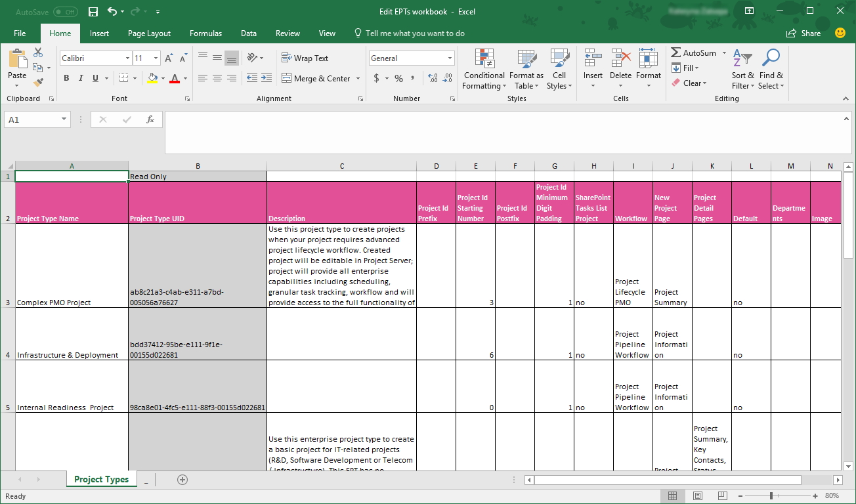Image resolution: width=856 pixels, height=504 pixels.
Task: Toggle AutoSave switch
Action: coord(65,12)
